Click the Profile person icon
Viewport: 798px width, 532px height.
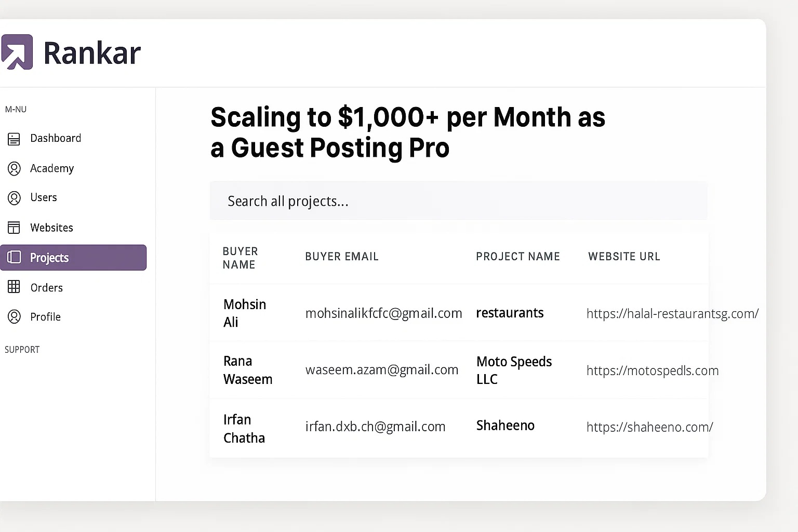(14, 317)
